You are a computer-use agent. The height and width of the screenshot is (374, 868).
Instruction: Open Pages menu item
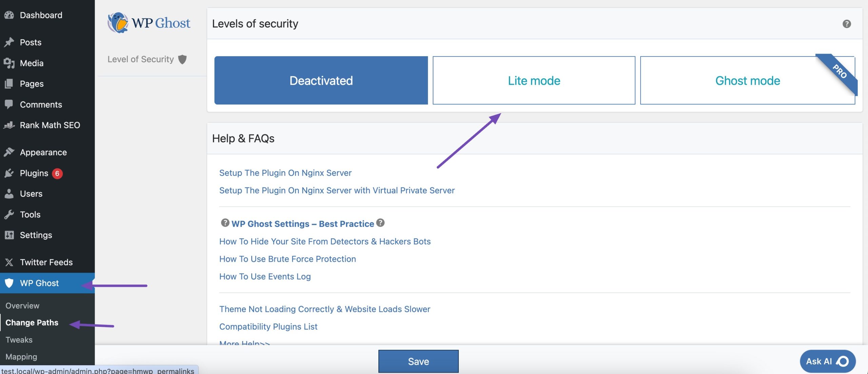pyautogui.click(x=47, y=83)
